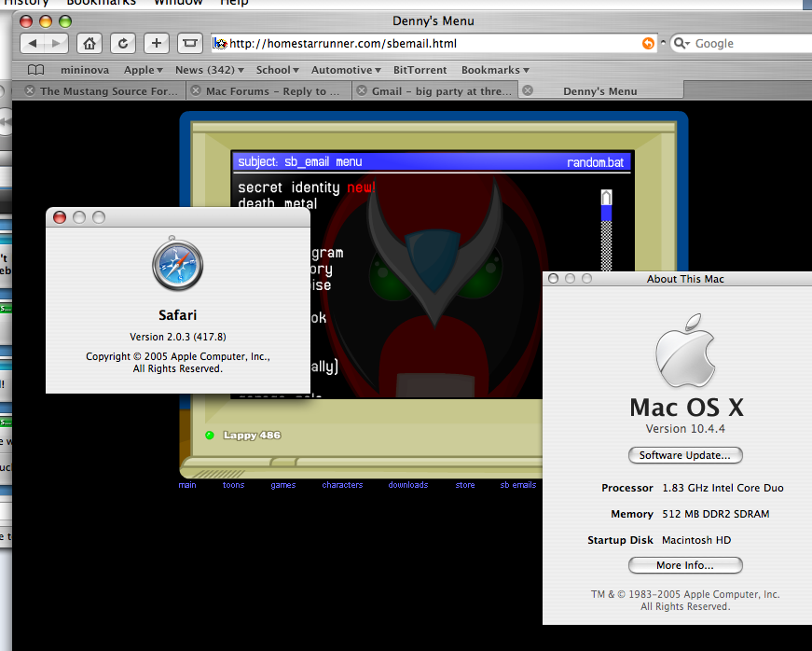Viewport: 812px width, 651px height.
Task: Add a bookmark with the plus button
Action: point(157,44)
